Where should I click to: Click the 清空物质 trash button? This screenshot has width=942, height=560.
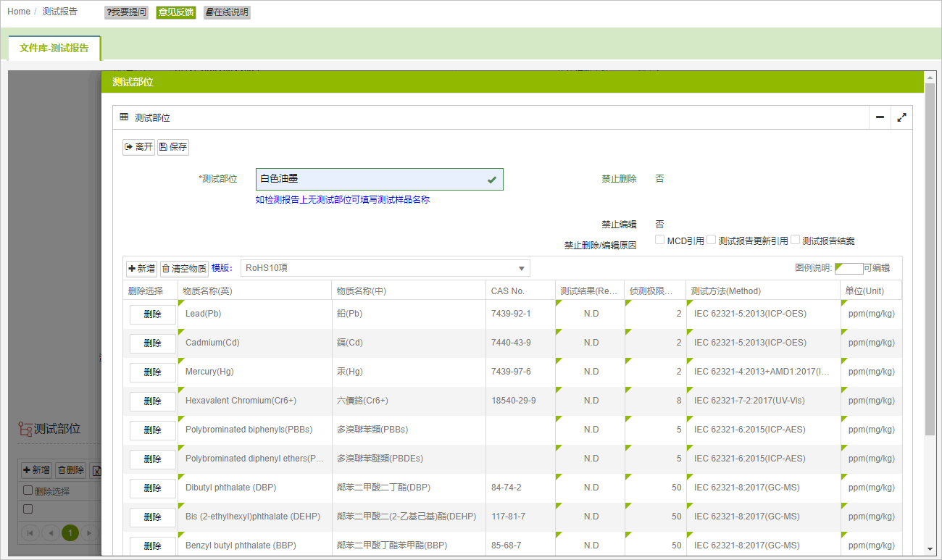(x=184, y=268)
